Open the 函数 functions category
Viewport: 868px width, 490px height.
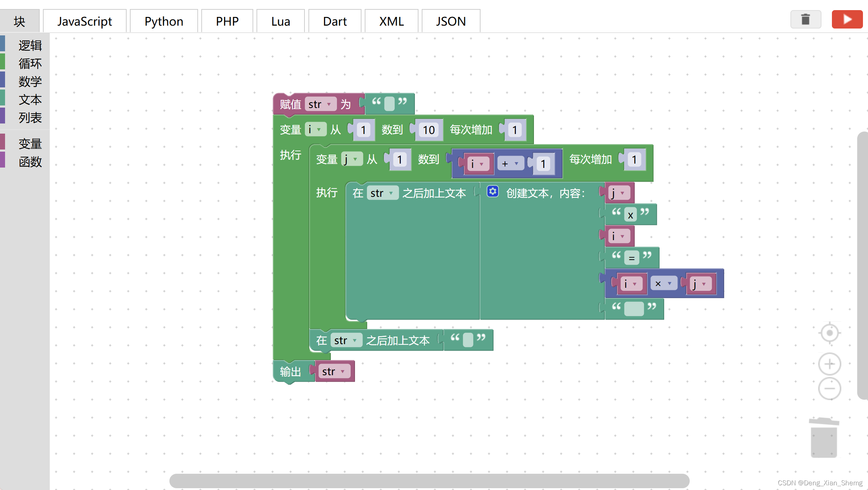[x=25, y=161]
